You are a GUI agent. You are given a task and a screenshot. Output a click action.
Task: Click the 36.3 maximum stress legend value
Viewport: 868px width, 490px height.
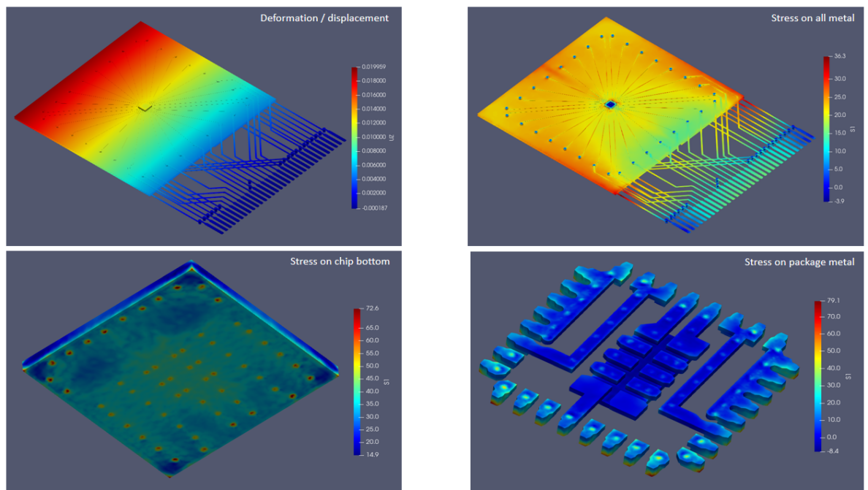(840, 56)
